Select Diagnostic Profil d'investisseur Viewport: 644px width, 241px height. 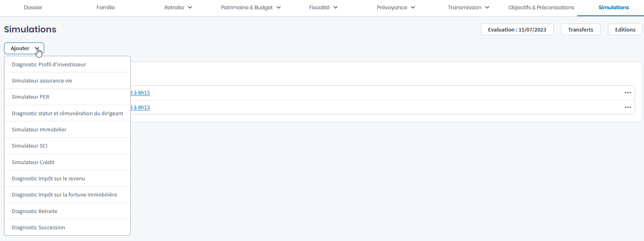[49, 65]
